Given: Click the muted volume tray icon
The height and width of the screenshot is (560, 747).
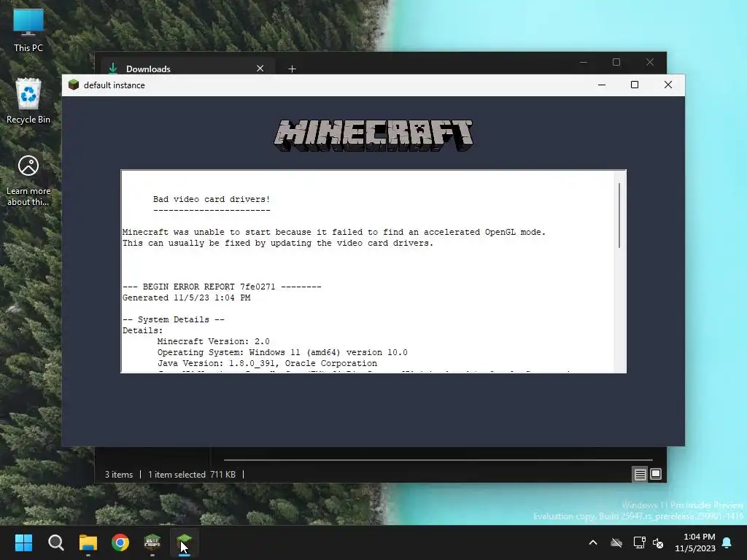Looking at the screenshot, I should (x=658, y=542).
